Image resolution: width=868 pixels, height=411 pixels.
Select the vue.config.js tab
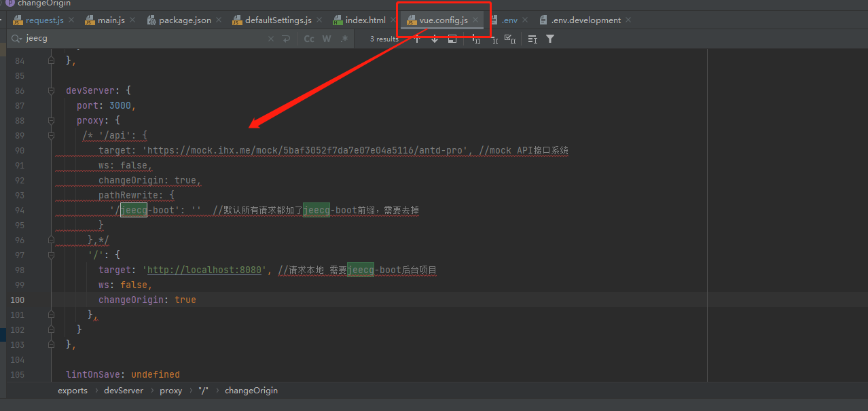pos(444,20)
